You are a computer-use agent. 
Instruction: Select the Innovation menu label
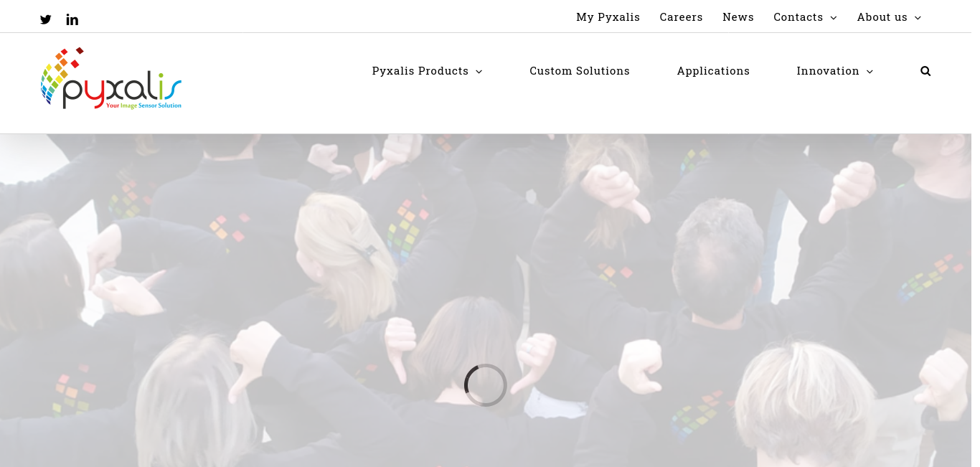tap(828, 71)
